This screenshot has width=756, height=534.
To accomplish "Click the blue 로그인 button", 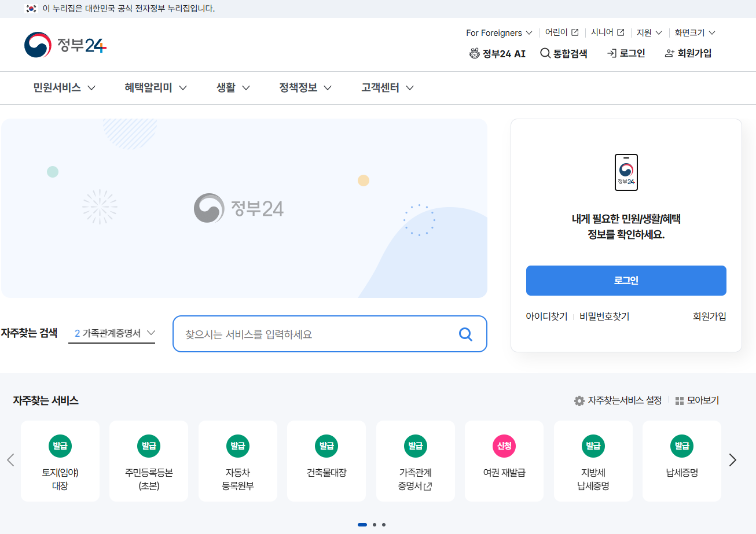I will point(626,281).
